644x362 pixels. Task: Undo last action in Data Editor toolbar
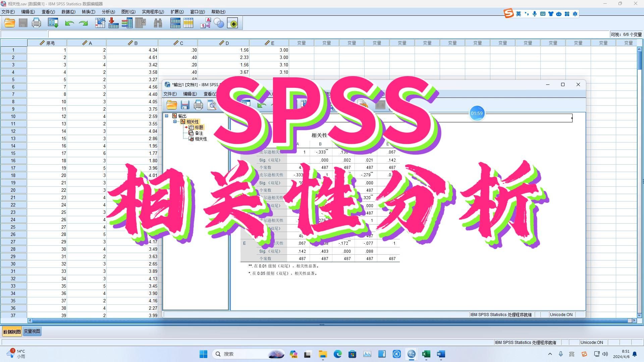[x=69, y=23]
